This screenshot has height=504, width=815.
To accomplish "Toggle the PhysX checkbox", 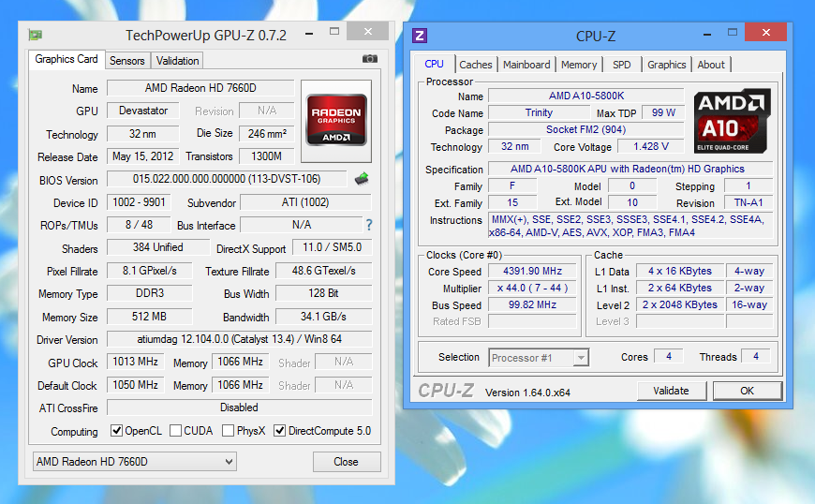I will point(228,431).
